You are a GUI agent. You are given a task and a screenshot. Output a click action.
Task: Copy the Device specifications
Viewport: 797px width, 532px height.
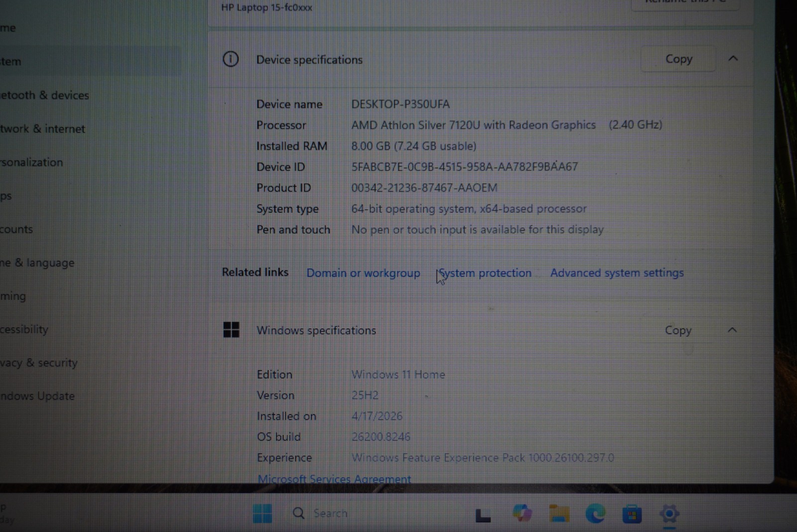pos(678,59)
